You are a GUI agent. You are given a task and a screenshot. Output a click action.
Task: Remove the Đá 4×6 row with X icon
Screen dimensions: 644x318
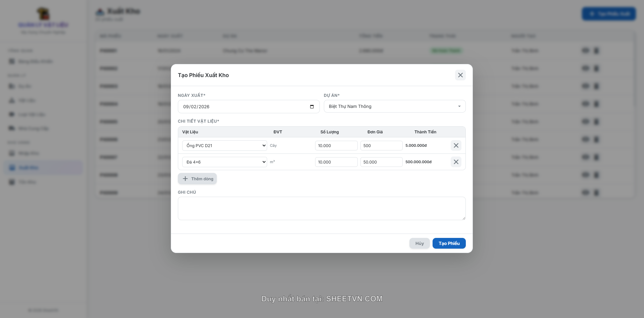point(456,162)
